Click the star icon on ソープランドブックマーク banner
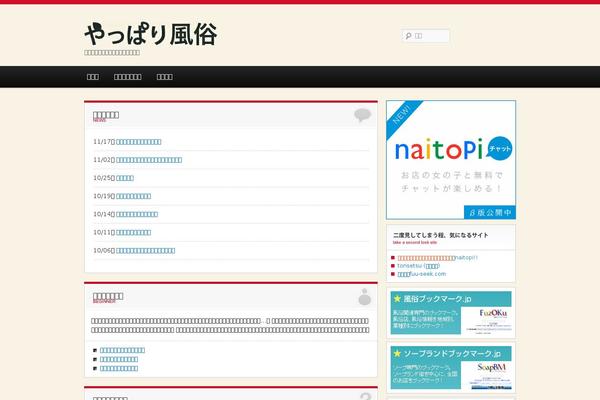The width and height of the screenshot is (600, 400). click(397, 354)
